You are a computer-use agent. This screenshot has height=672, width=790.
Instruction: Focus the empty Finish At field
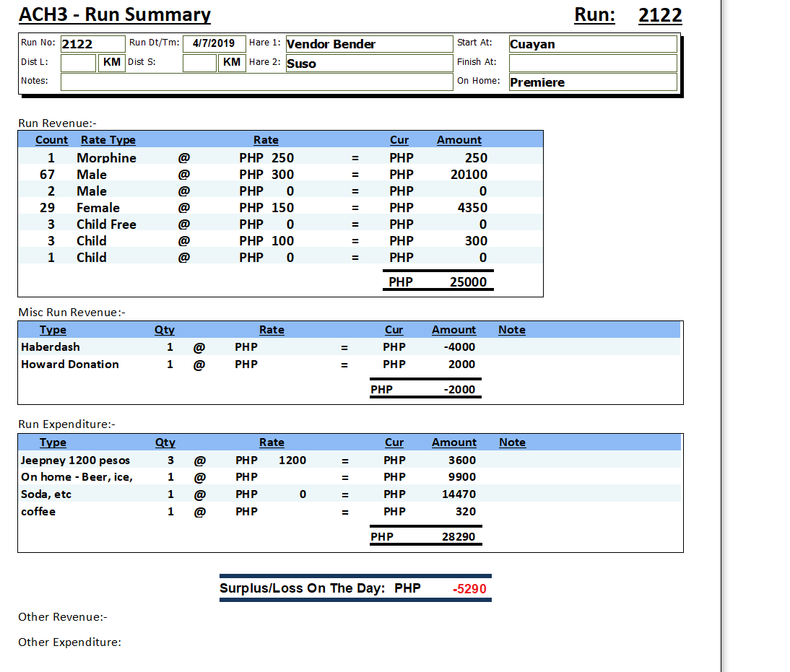tap(592, 63)
